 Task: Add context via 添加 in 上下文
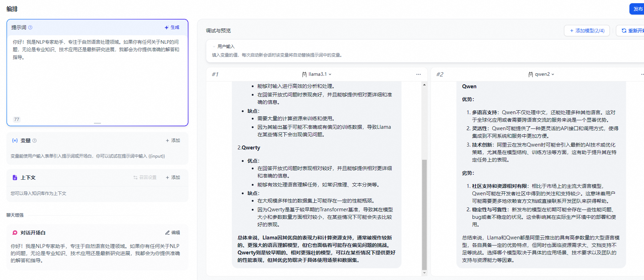click(x=173, y=178)
